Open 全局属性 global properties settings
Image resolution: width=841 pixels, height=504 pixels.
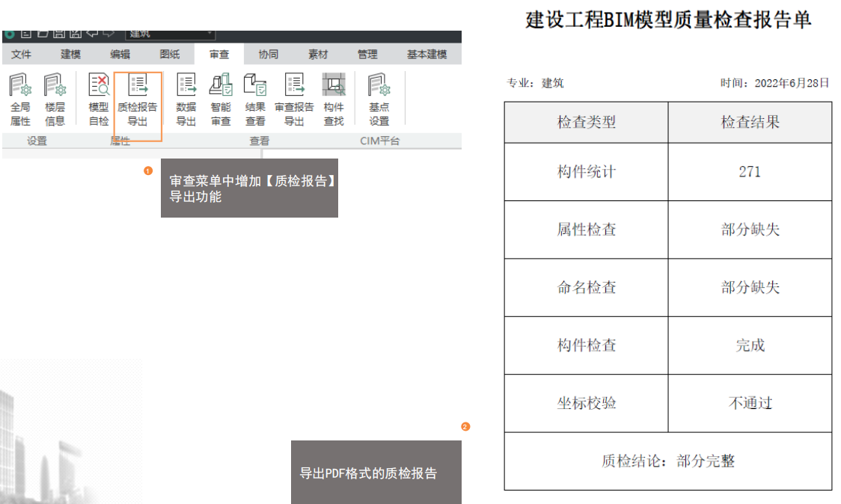pyautogui.click(x=20, y=99)
